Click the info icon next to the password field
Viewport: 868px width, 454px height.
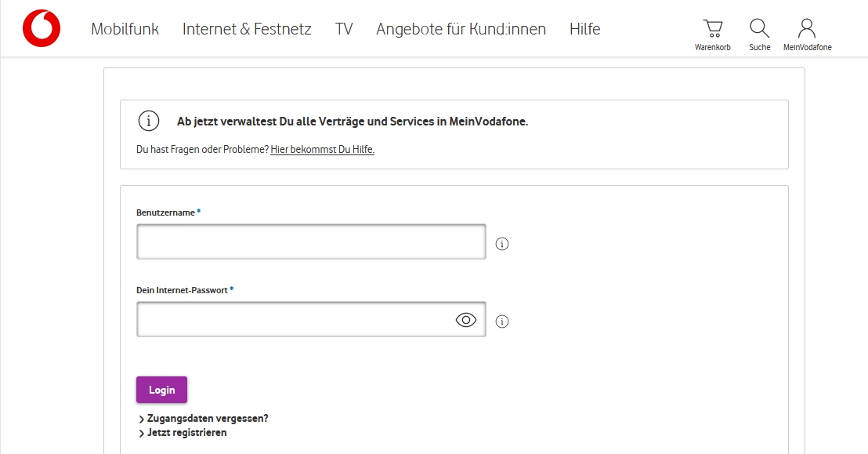click(501, 321)
